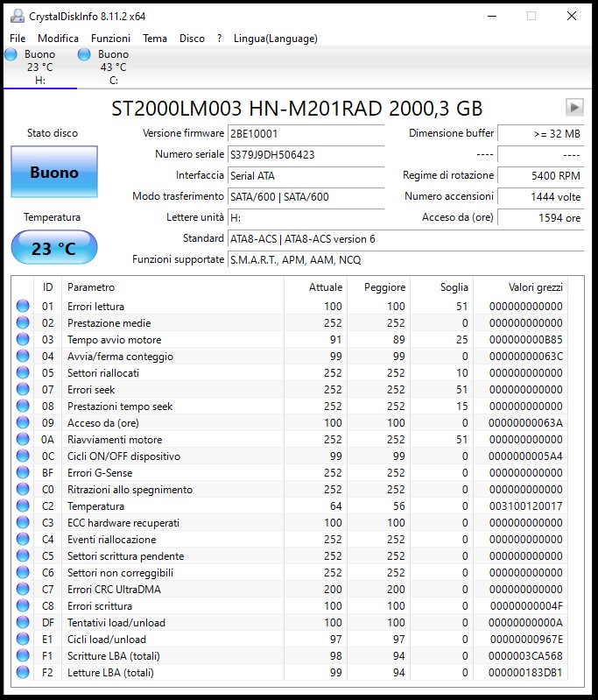
Task: Click the status orb for Letture LBA (totali)
Action: [x=23, y=672]
